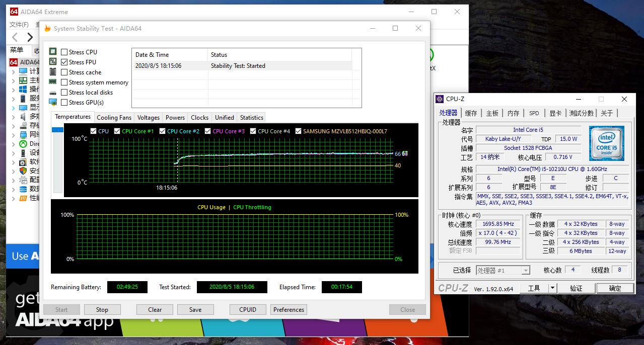Open the DirectX section in AIDA64 sidebar

click(22, 144)
